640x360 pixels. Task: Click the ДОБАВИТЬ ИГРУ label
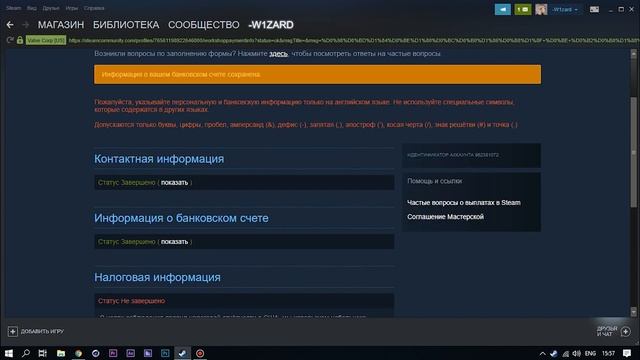[42, 331]
